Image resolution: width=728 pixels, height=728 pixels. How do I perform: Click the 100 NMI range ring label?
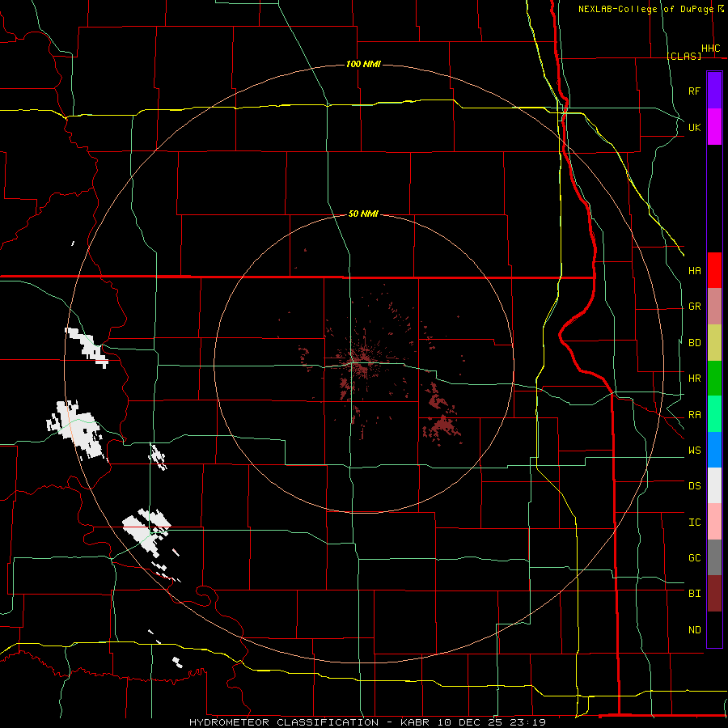[x=363, y=64]
